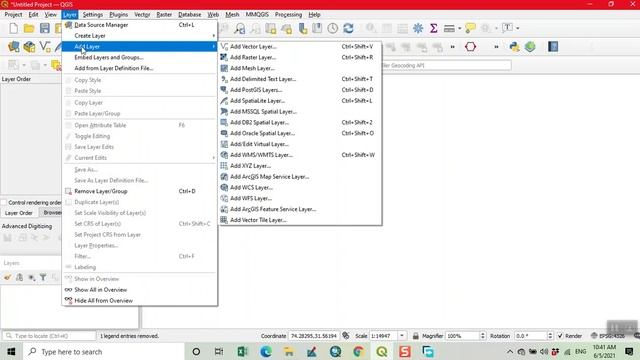
Task: Open the MMQGIS menu
Action: click(257, 14)
